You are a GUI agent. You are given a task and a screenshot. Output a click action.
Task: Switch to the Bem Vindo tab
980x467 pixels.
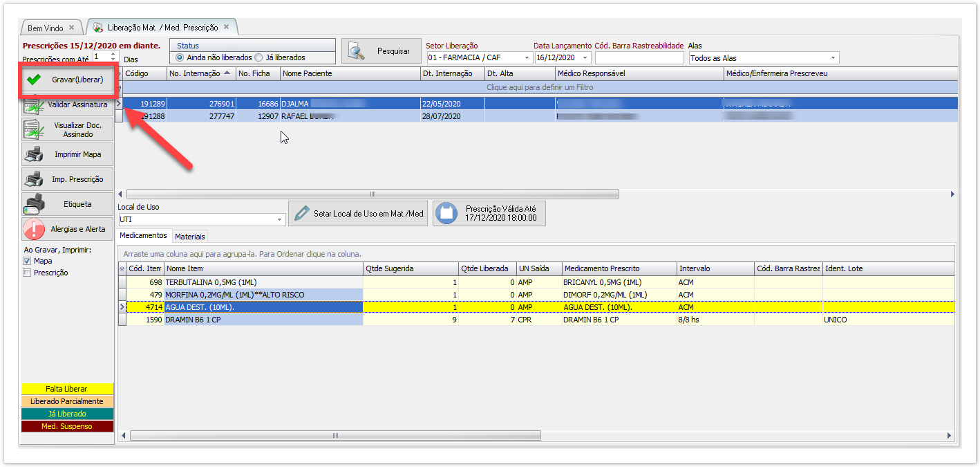pyautogui.click(x=46, y=28)
